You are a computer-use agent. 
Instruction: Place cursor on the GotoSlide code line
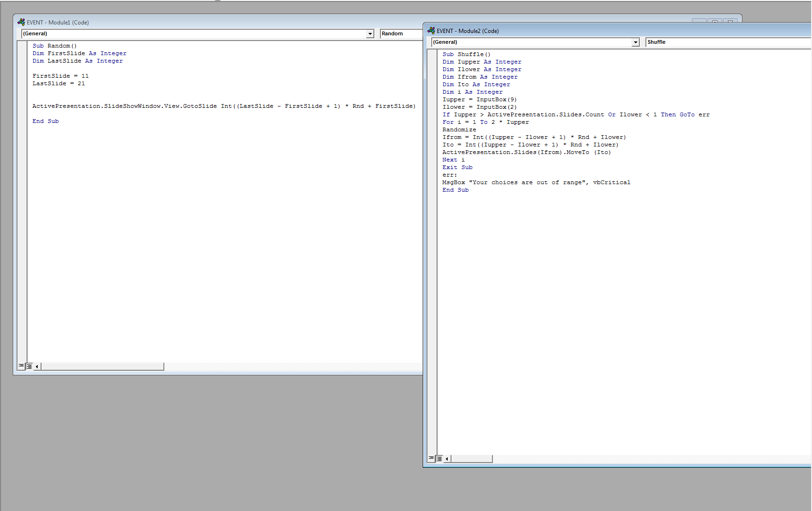(224, 106)
